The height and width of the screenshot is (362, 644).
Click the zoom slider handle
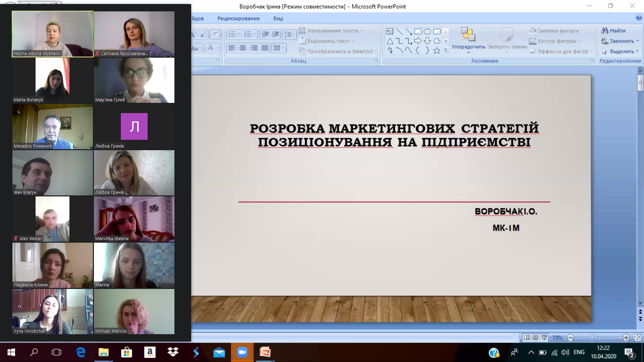592,338
